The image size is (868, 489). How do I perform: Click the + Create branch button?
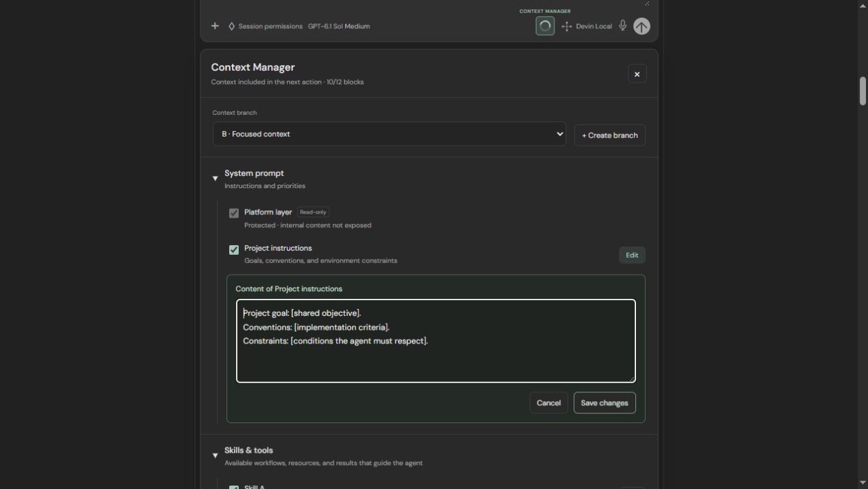tap(610, 135)
